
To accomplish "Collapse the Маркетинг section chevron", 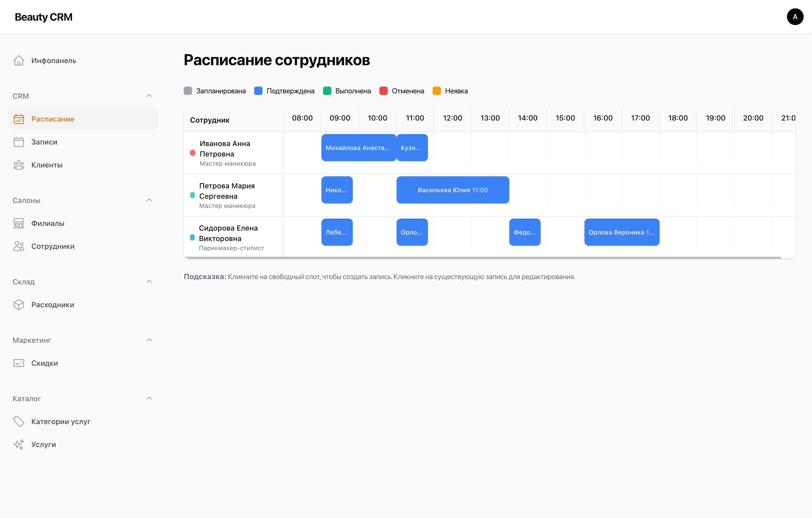I will (x=150, y=340).
